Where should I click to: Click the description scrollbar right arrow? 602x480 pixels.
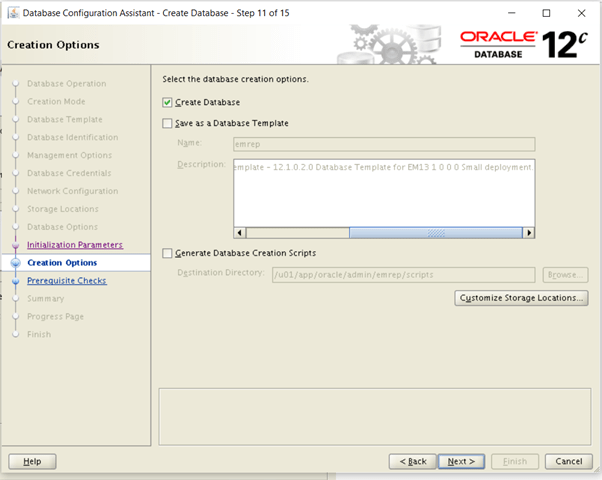click(529, 233)
